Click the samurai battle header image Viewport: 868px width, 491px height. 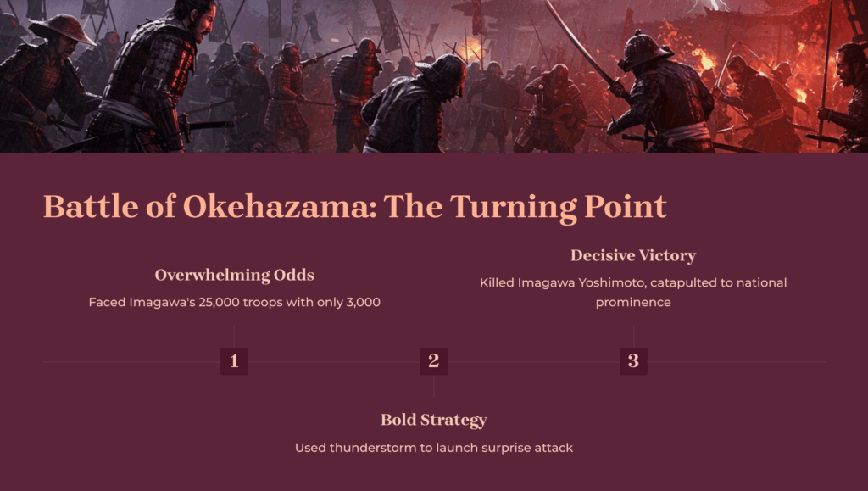pyautogui.click(x=434, y=76)
